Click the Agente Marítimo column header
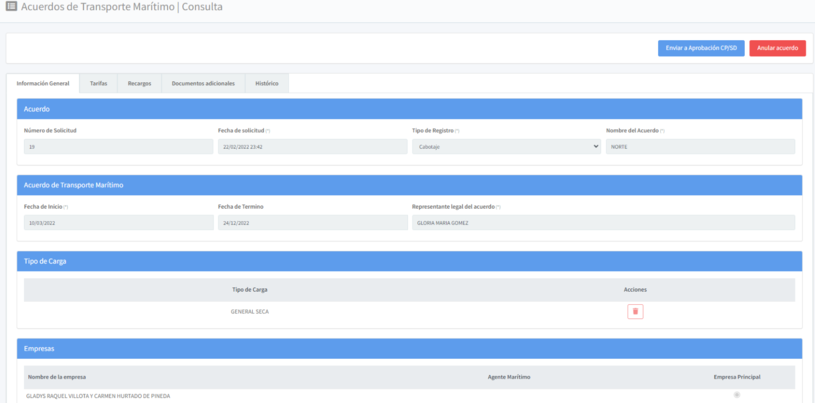815x403 pixels. pos(510,376)
